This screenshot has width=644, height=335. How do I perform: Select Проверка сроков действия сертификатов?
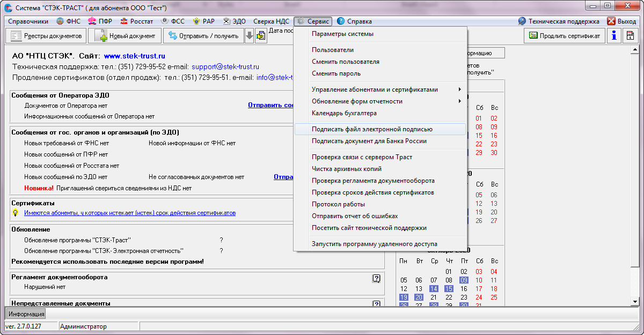[x=380, y=192]
